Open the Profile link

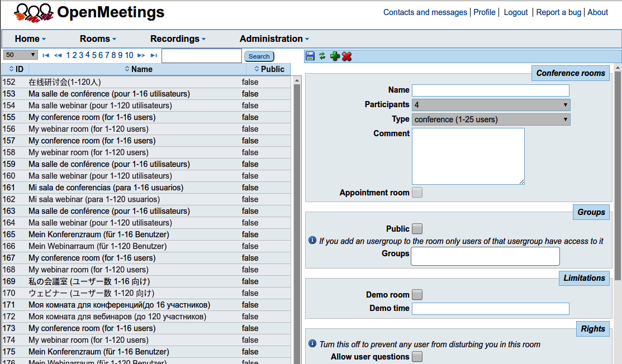pyautogui.click(x=485, y=12)
